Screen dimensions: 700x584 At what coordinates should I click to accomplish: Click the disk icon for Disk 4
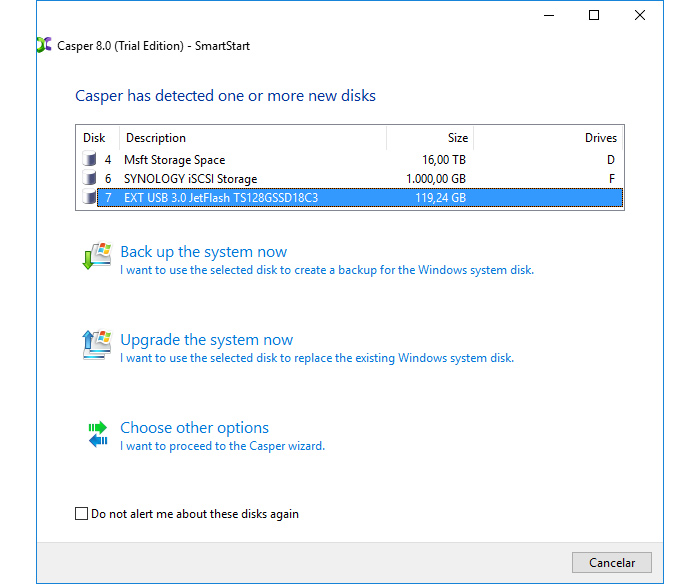point(91,160)
